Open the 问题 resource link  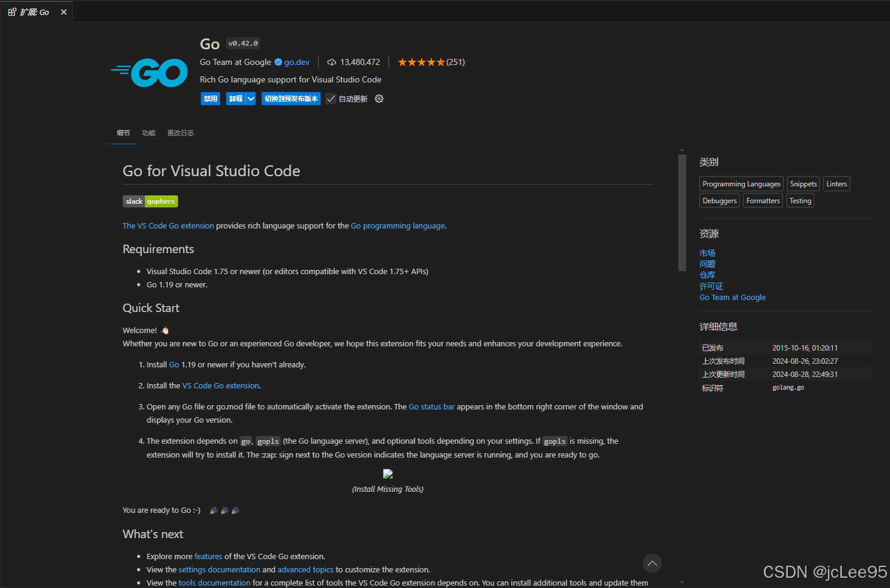[x=707, y=265]
